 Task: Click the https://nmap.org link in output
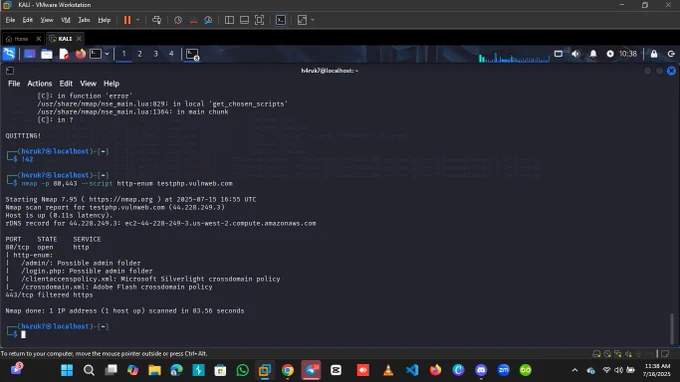click(x=121, y=199)
